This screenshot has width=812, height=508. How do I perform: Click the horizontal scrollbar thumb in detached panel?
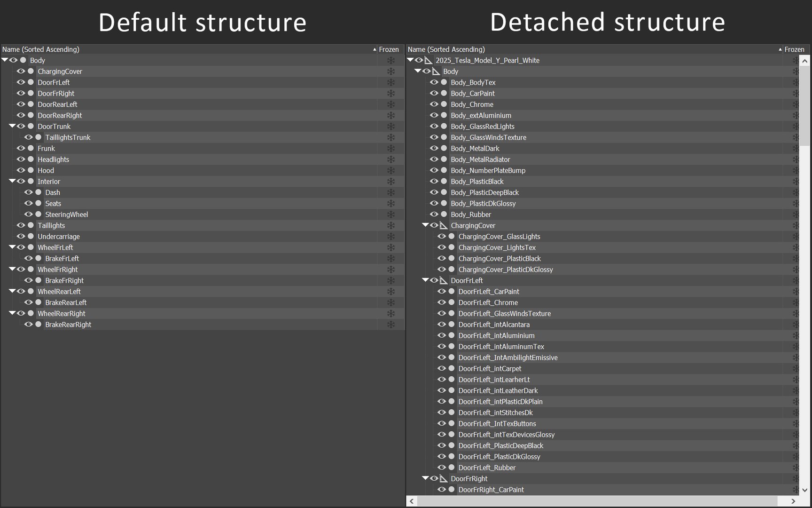597,501
